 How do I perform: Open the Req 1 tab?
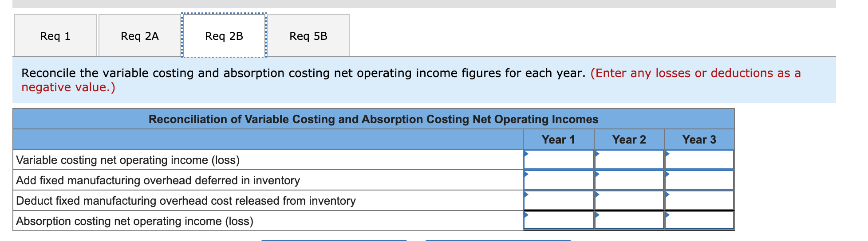[55, 35]
